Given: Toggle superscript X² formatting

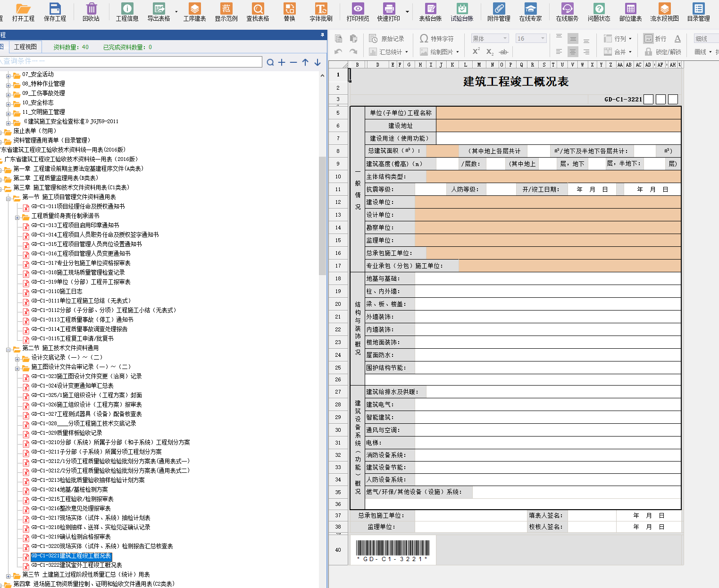Looking at the screenshot, I should click(x=476, y=51).
